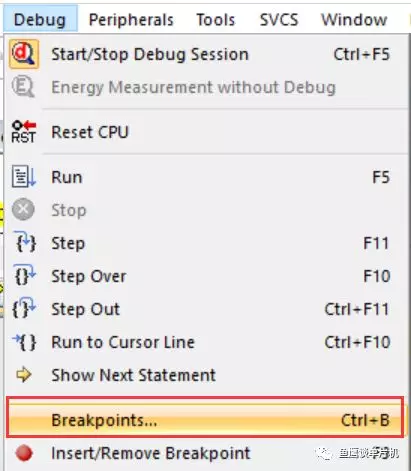Click the Step Out braces icon
Image resolution: width=411 pixels, height=471 pixels.
click(24, 308)
